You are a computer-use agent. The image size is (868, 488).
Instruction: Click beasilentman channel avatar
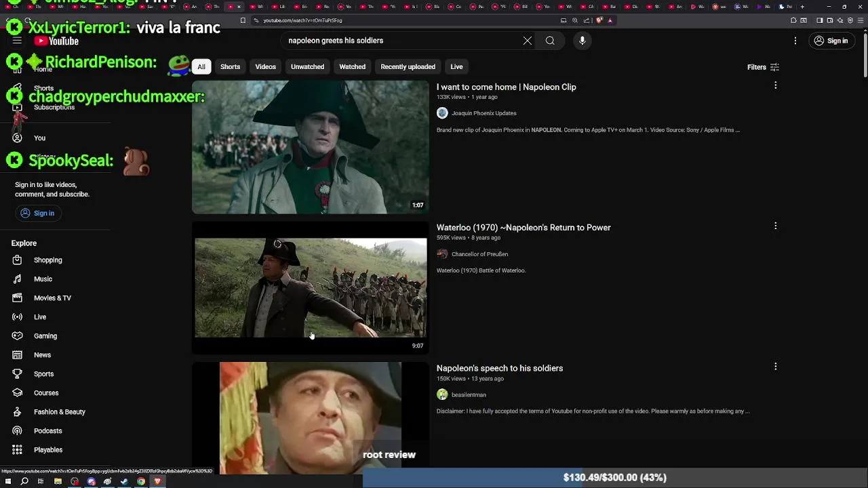click(442, 394)
